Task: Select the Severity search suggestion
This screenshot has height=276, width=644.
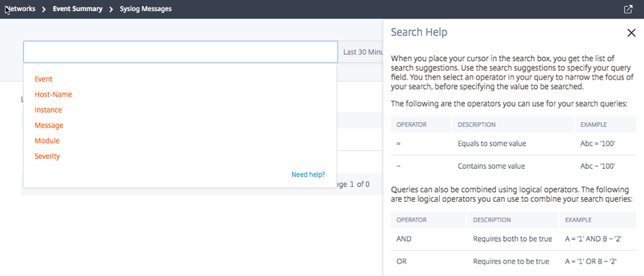Action: pos(47,157)
